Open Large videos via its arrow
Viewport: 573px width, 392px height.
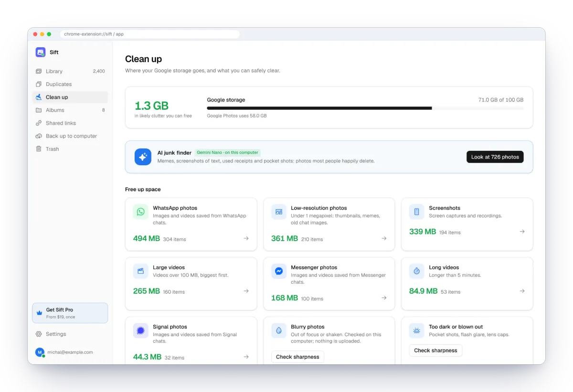tap(246, 291)
